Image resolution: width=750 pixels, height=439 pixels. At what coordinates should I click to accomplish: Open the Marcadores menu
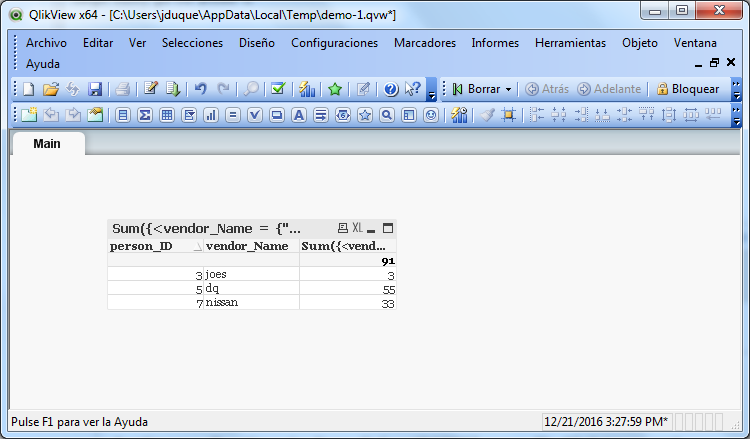pyautogui.click(x=425, y=43)
